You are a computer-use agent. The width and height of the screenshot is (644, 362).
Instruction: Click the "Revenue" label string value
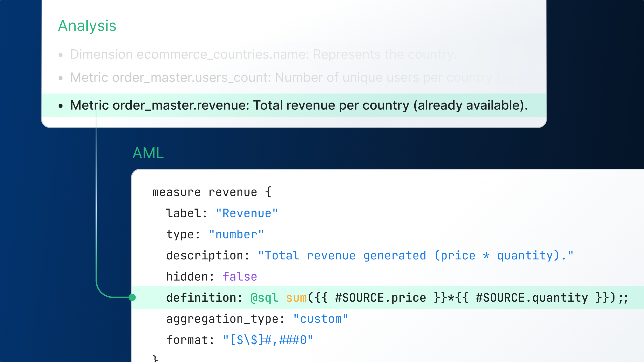[247, 213]
